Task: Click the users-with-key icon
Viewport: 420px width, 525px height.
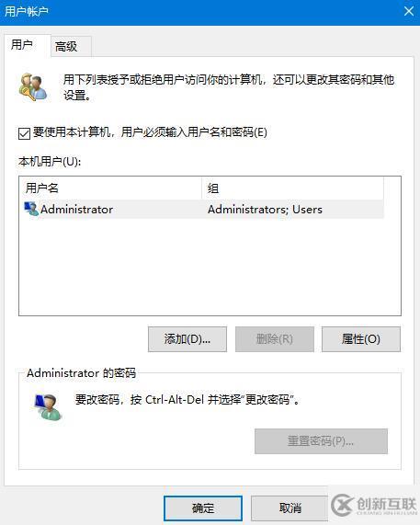Action: 32,87
